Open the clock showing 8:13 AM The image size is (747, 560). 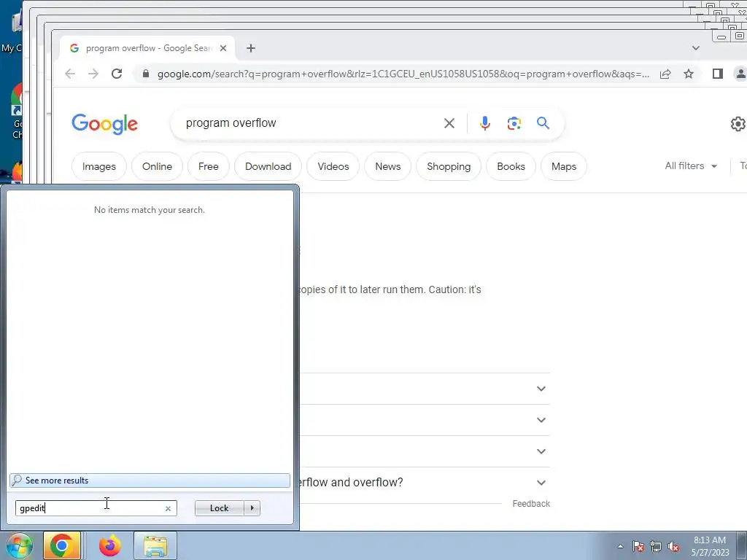click(710, 546)
